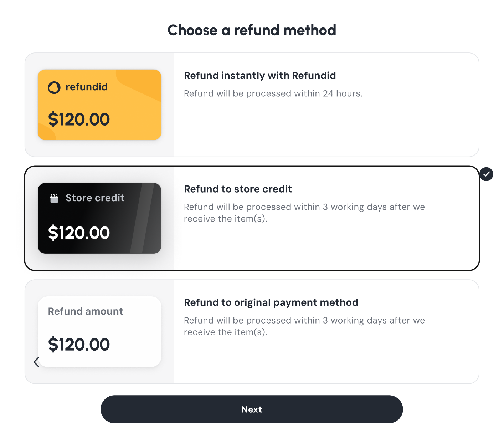504x443 pixels.
Task: Click the $120.00 Refund amount value
Action: pos(79,344)
